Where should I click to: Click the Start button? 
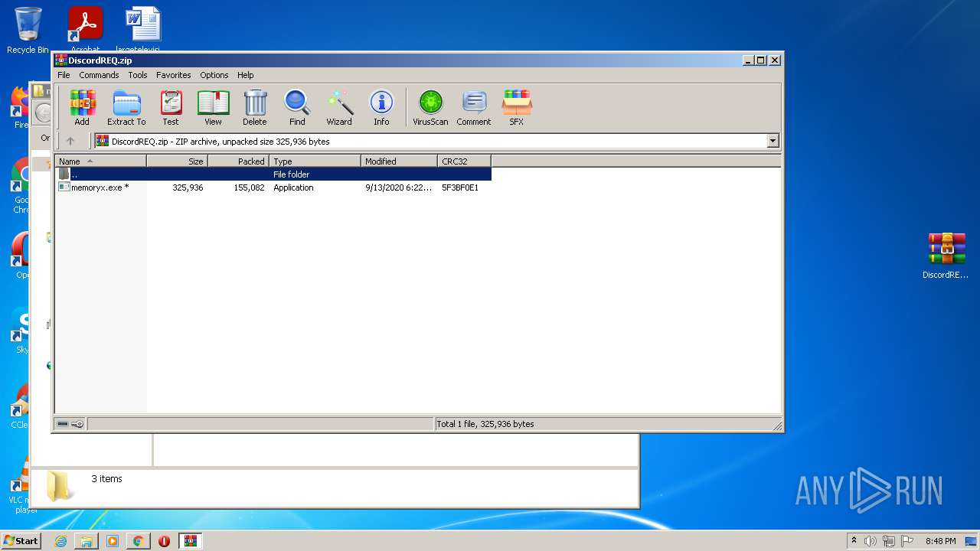(x=21, y=541)
